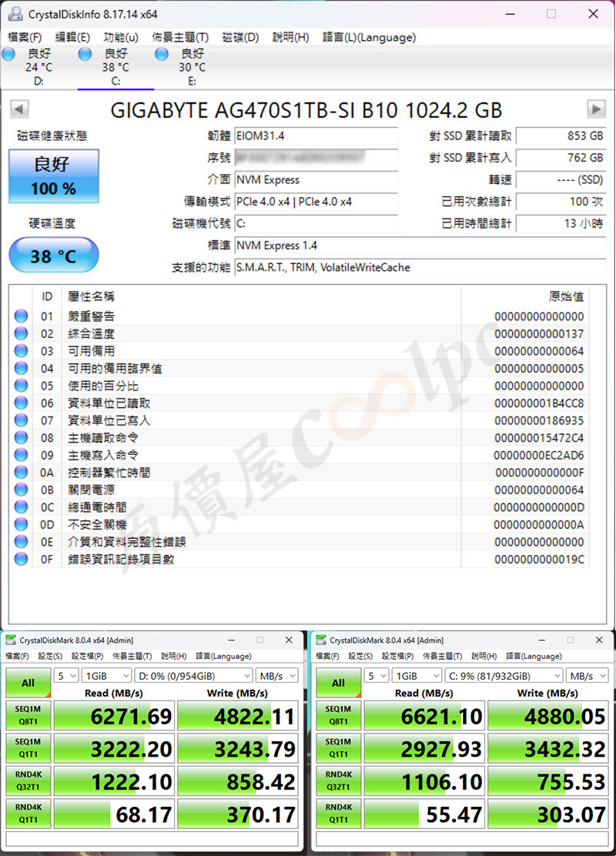Click 對 SSD 累計寫入 value 762 GB
Viewport: 616px width, 856px height.
coord(561,158)
